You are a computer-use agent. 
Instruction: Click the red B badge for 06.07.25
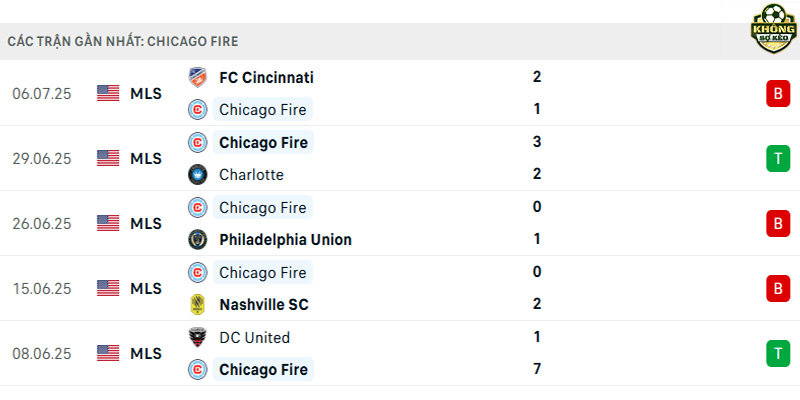pyautogui.click(x=778, y=93)
